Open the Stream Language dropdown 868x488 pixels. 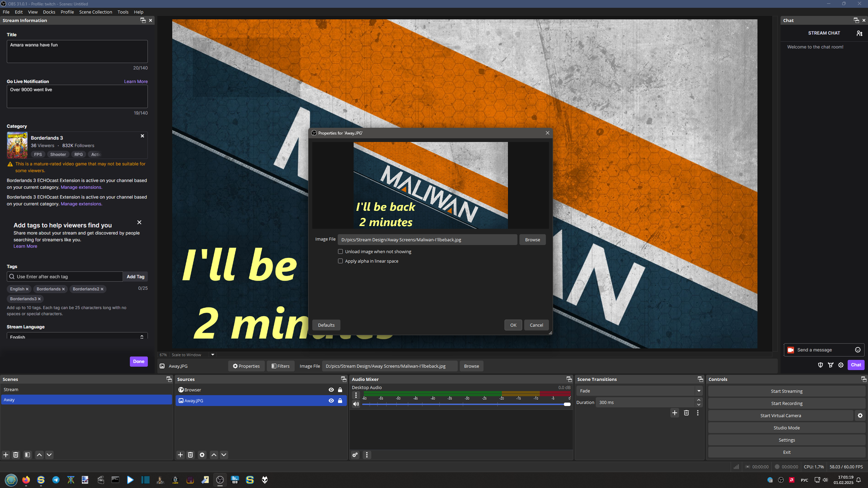point(77,336)
